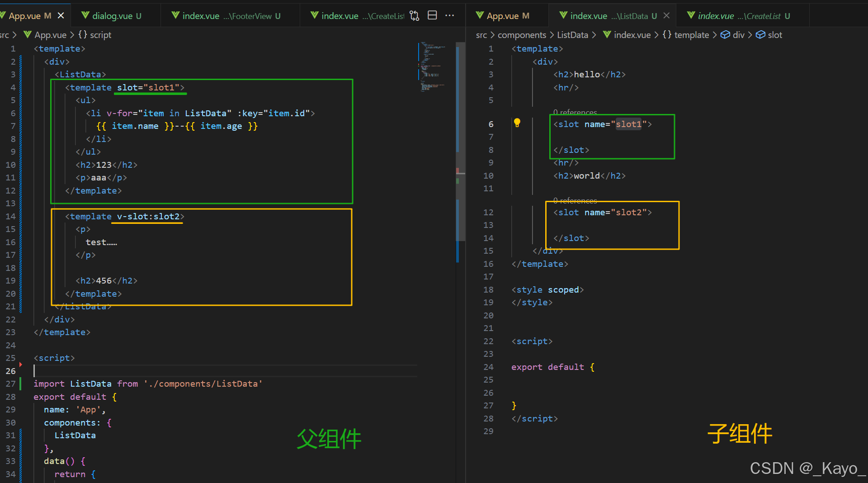Click the import ListData line
The height and width of the screenshot is (483, 868).
[148, 384]
